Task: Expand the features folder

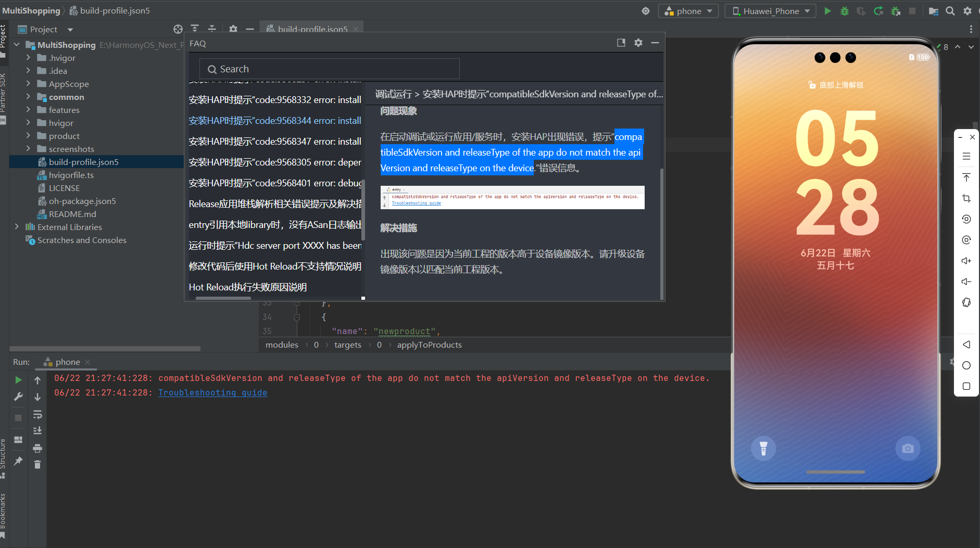Action: pyautogui.click(x=28, y=110)
